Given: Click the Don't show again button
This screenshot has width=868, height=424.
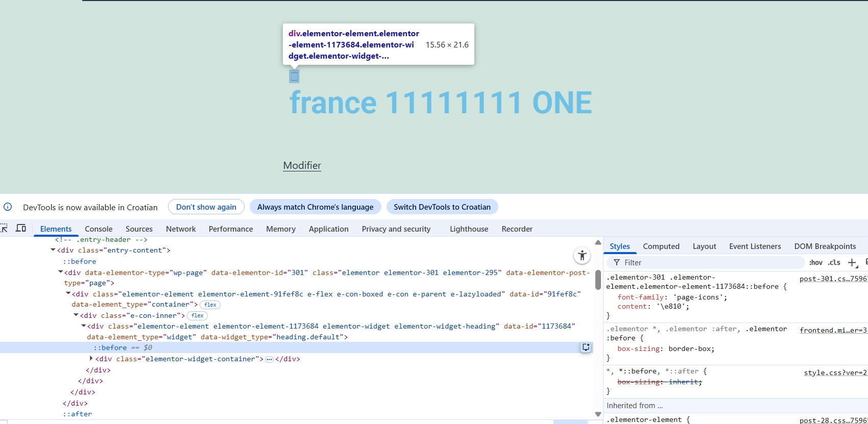Looking at the screenshot, I should pyautogui.click(x=206, y=207).
